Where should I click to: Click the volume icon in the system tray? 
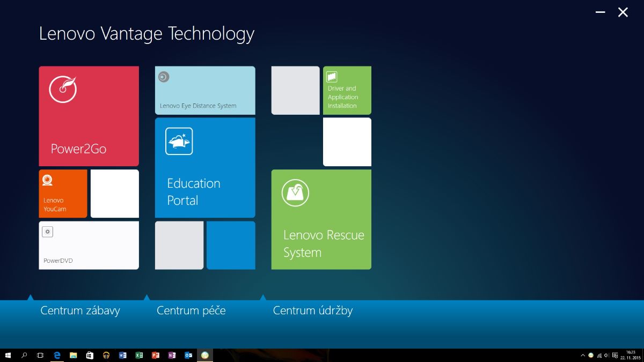606,355
